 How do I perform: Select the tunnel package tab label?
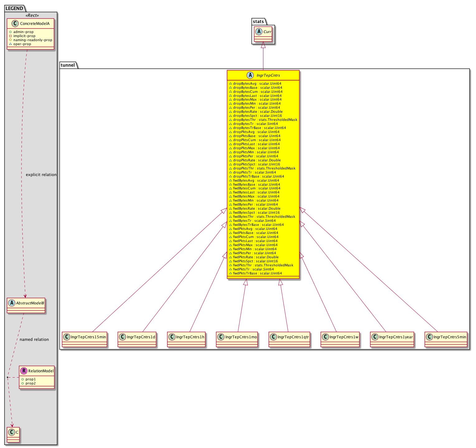[68, 65]
